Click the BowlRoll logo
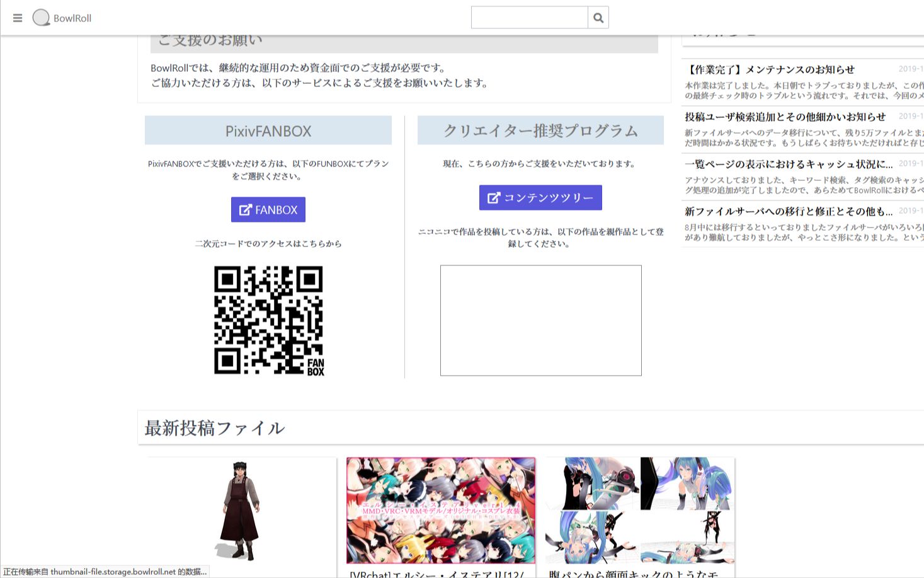This screenshot has width=924, height=578. (x=41, y=18)
